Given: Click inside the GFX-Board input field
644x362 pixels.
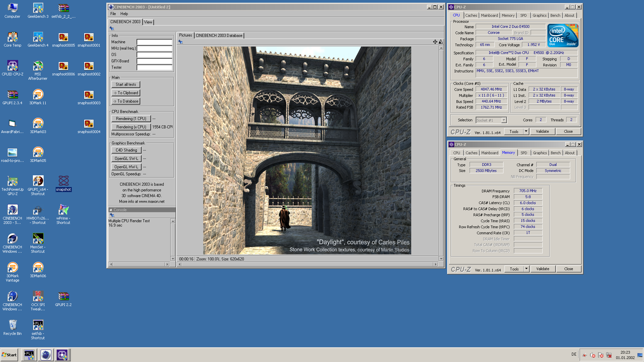Looking at the screenshot, I should pos(154,61).
